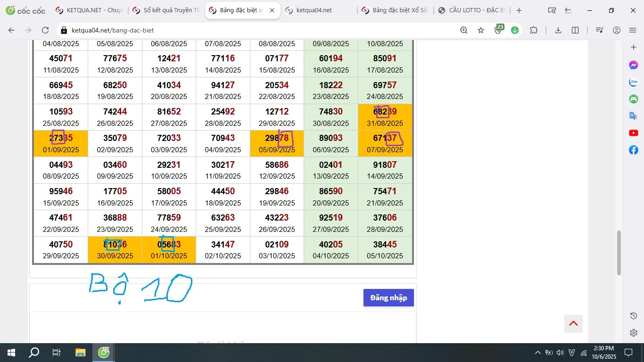Open Facebook sidebar shortcut
This screenshot has height=362, width=644.
tap(633, 150)
